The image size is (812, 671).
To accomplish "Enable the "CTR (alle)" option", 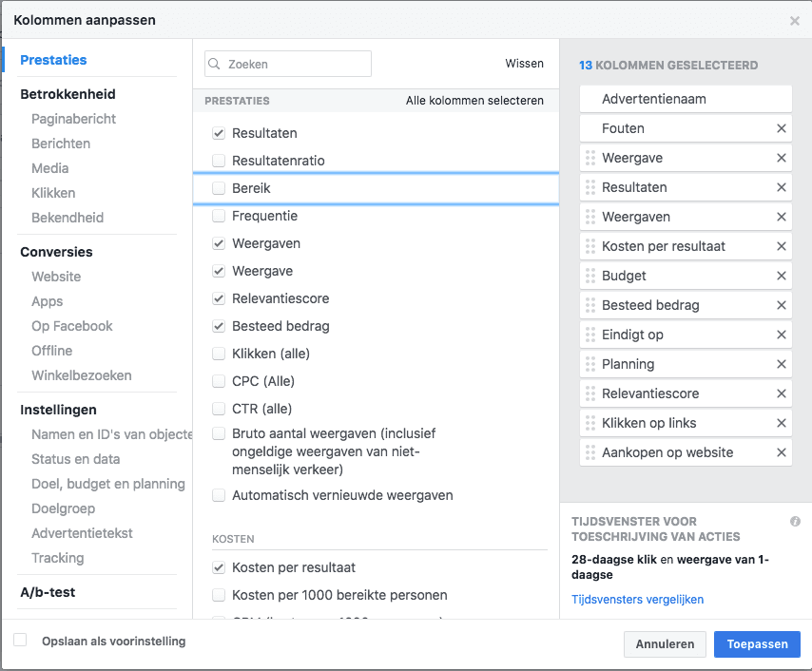I will [x=219, y=408].
